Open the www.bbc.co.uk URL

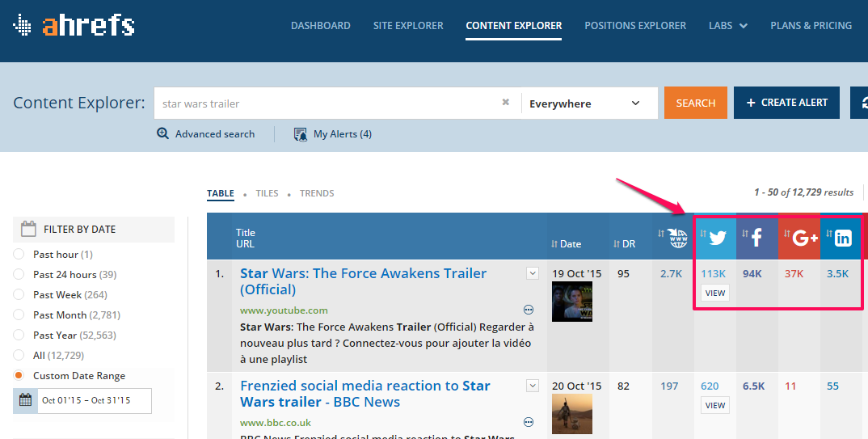click(276, 423)
